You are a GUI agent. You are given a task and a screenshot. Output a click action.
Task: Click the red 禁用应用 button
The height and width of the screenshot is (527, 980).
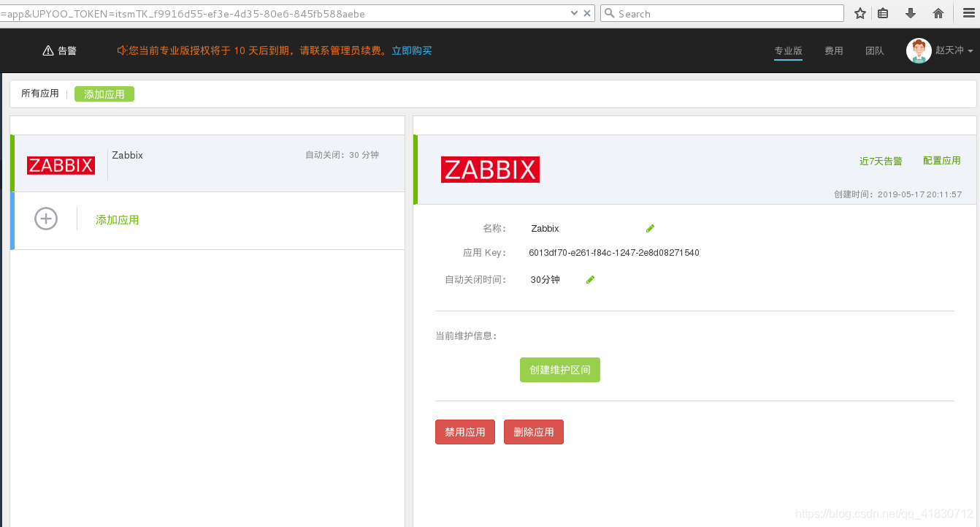tap(465, 432)
